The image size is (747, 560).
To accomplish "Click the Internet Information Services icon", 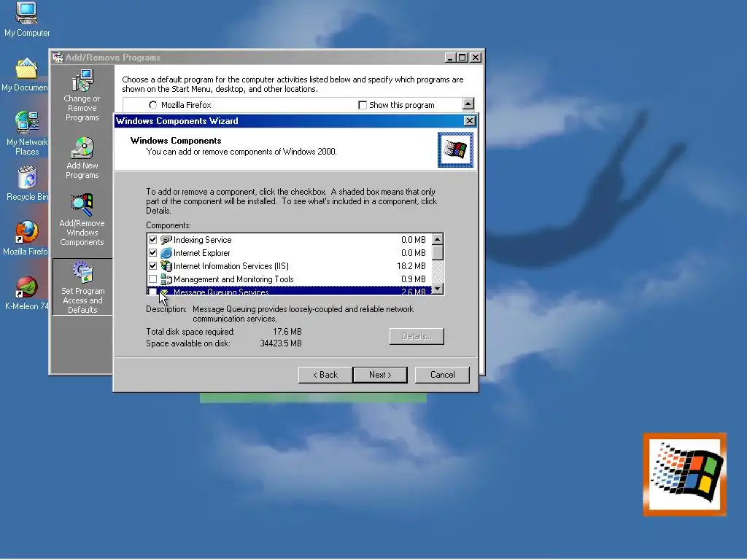I will pyautogui.click(x=166, y=265).
